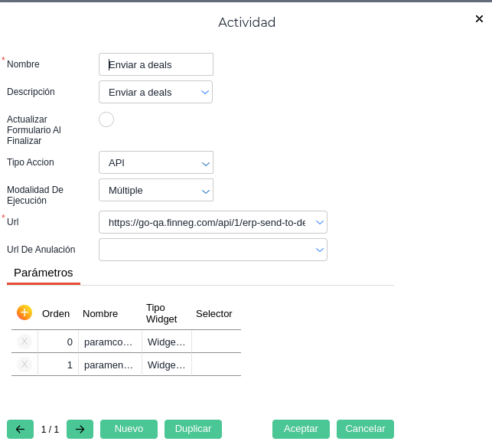This screenshot has width=492, height=448.
Task: Expand the Descripción dropdown
Action: click(205, 92)
